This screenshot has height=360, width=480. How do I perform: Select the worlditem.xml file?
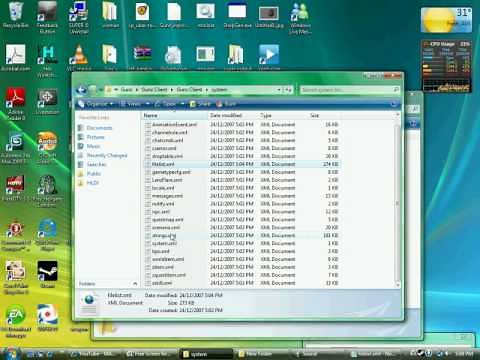point(242,259)
